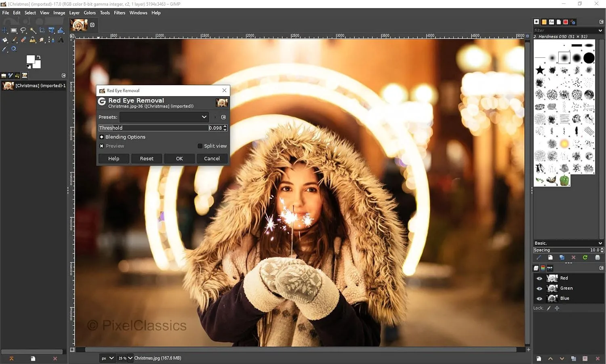
Task: Select the Fuzzy Select wand tool
Action: coord(33,30)
